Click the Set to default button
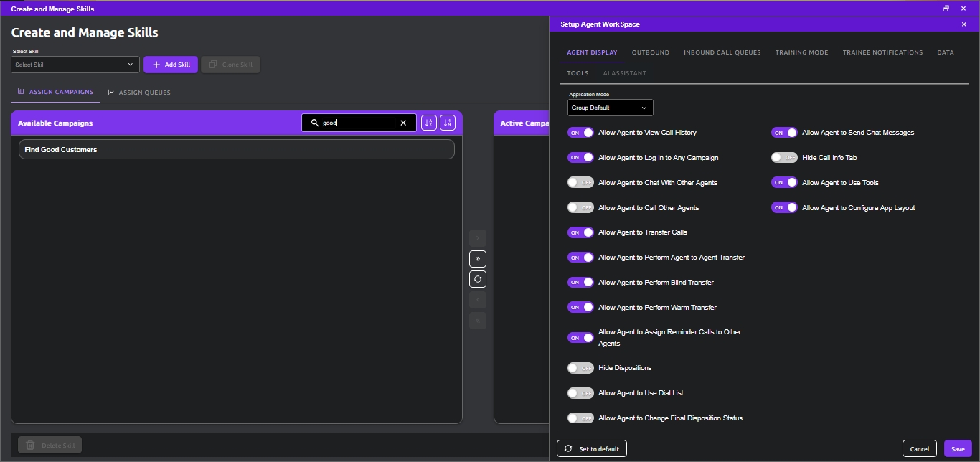The image size is (980, 462). click(x=592, y=448)
